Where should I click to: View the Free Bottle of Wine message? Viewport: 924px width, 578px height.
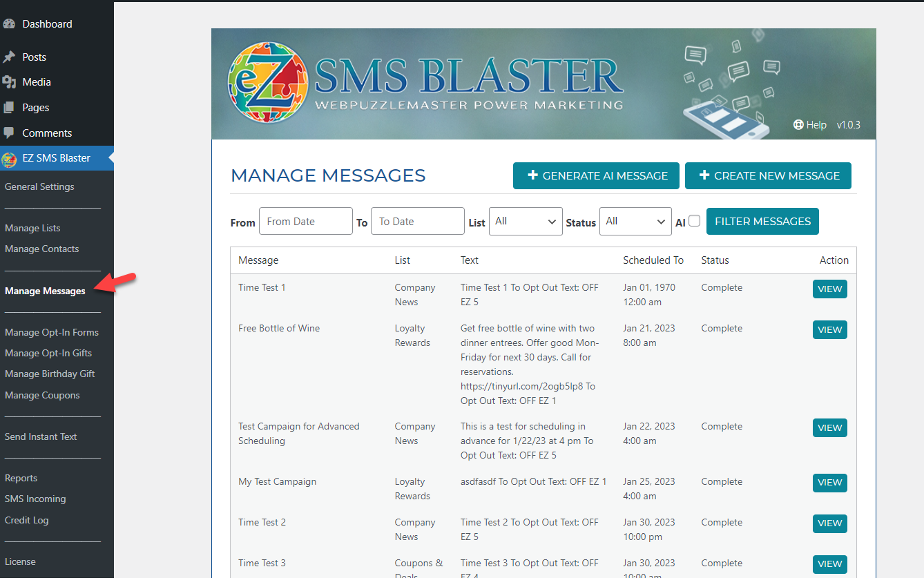click(x=829, y=330)
